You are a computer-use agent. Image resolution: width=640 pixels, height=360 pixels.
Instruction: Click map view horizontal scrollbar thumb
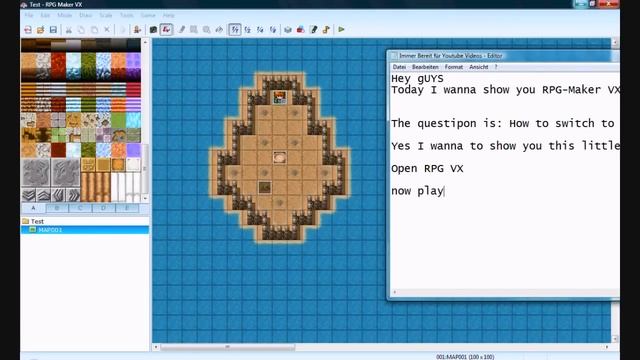coord(227,347)
